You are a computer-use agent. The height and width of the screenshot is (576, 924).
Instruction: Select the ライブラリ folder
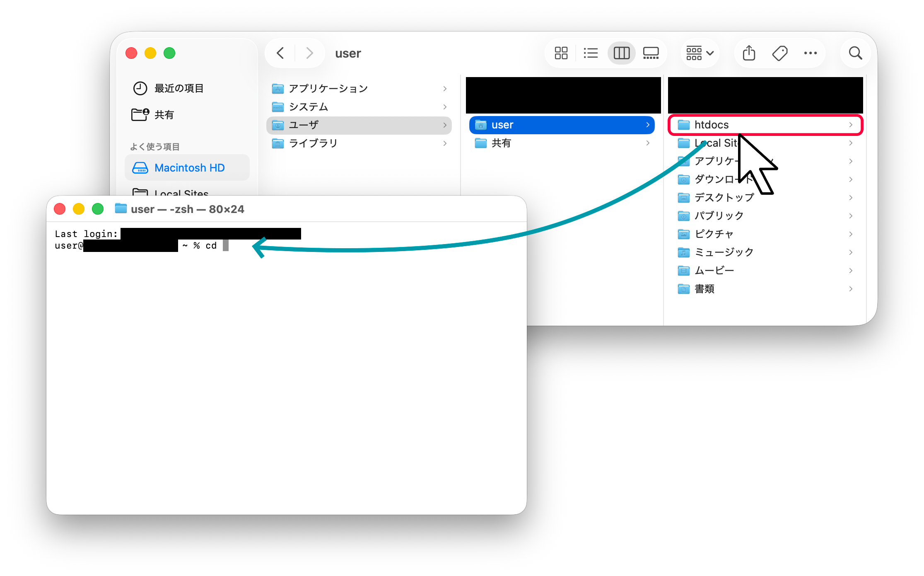(313, 143)
